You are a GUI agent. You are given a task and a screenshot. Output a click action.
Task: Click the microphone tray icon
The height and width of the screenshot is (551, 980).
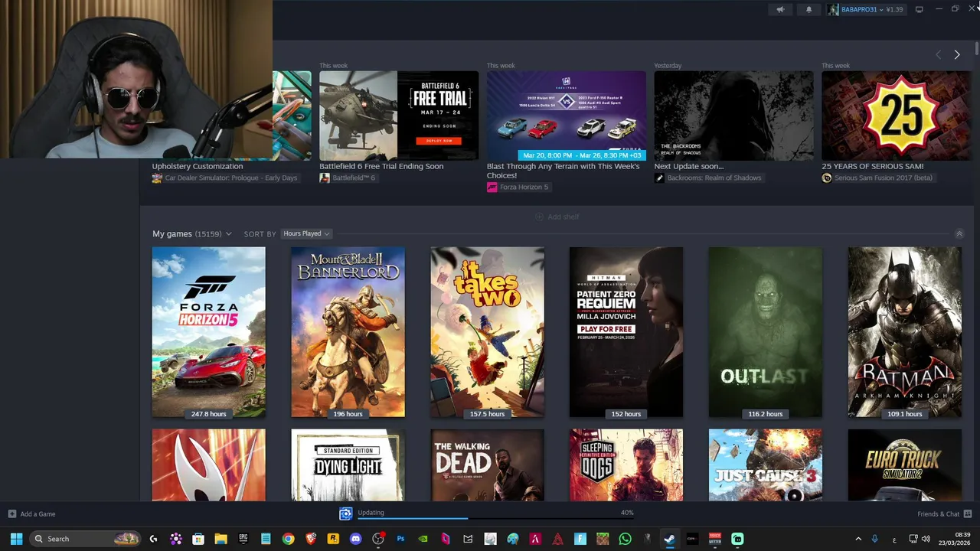tap(875, 539)
